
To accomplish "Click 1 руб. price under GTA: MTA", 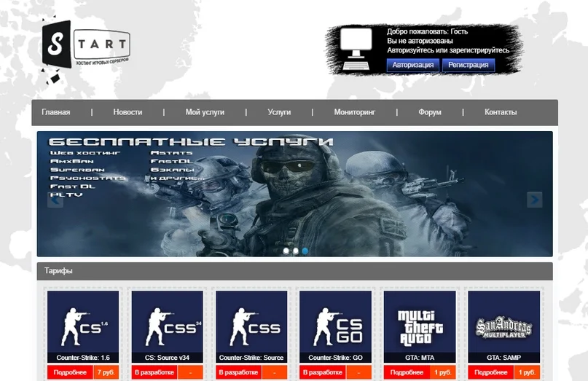I will pos(443,372).
